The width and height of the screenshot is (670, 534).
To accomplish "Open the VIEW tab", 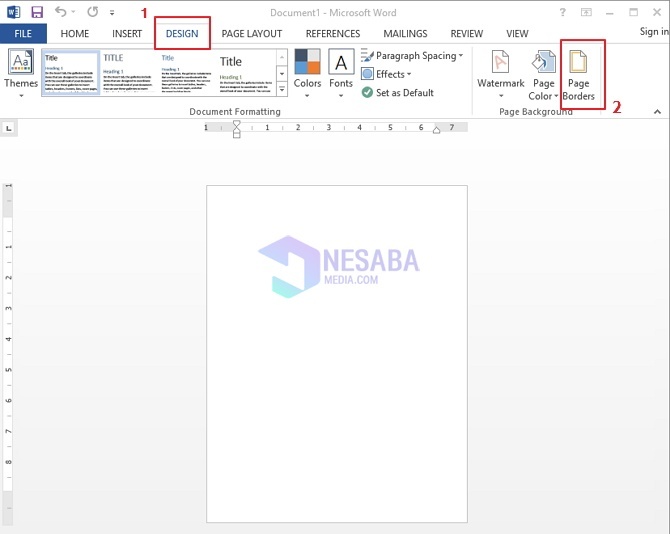I will pyautogui.click(x=517, y=34).
